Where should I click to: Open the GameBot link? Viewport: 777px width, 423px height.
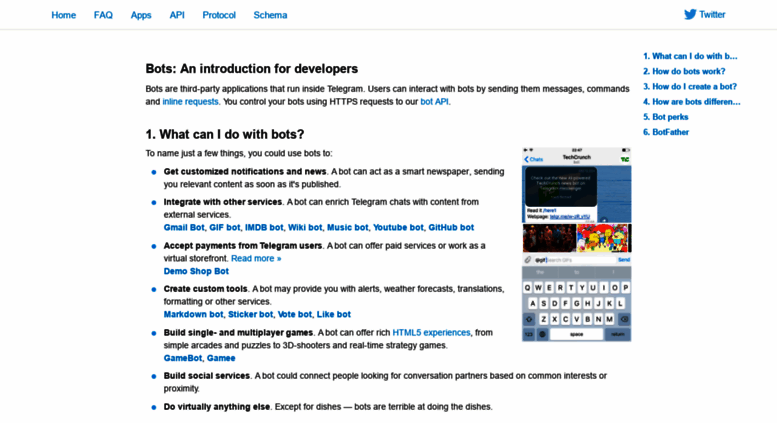point(183,358)
